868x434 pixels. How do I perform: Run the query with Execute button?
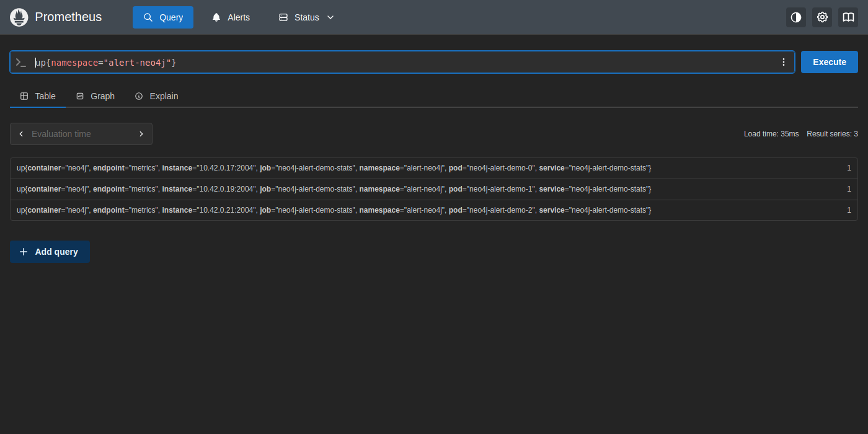tap(830, 62)
